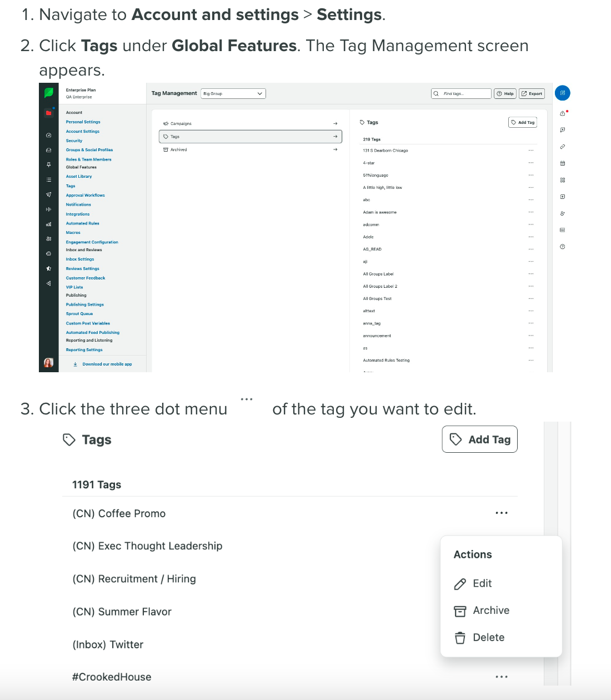611x700 pixels.
Task: Click the calendar icon in right rail
Action: click(x=563, y=163)
